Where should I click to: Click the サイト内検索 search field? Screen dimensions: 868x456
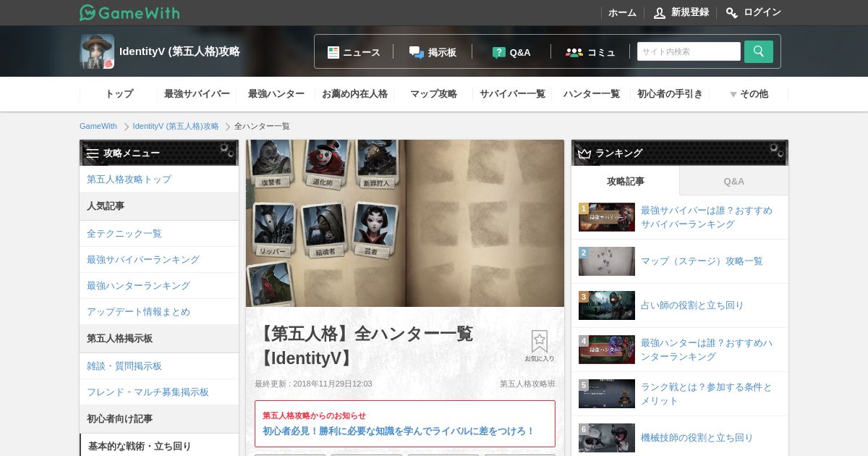coord(689,51)
